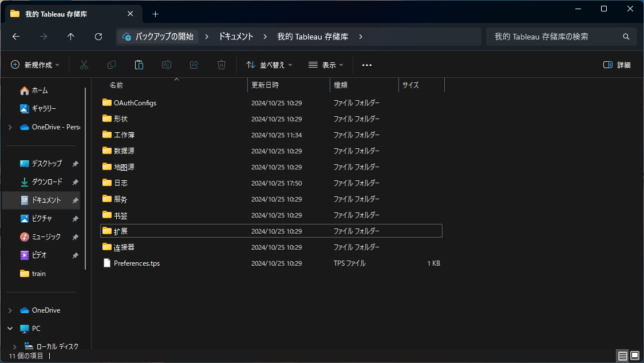Go back with the left arrow
Viewport: 644px width, 363px height.
pyautogui.click(x=16, y=37)
